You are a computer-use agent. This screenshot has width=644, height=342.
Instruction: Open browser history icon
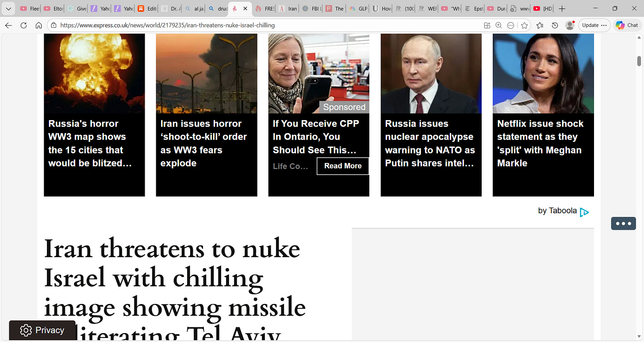555,25
